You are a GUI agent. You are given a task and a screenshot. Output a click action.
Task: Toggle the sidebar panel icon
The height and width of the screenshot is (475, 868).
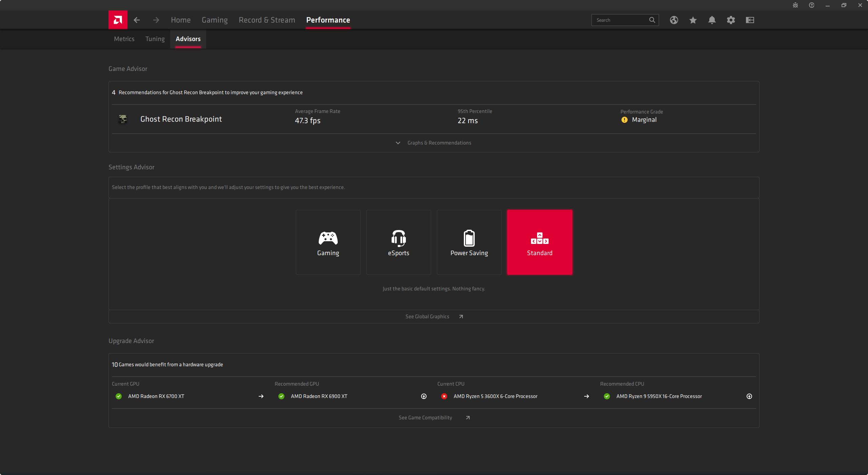point(750,20)
